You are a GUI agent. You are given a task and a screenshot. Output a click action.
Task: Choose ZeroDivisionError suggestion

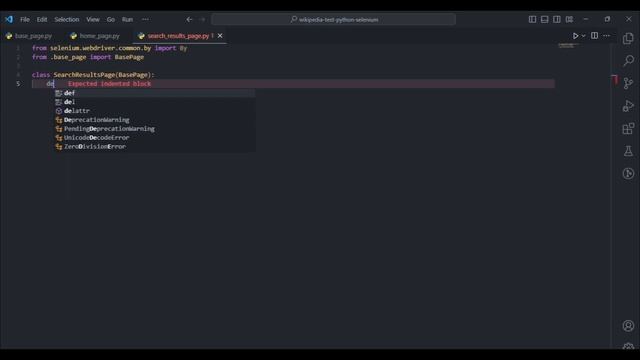click(155, 147)
